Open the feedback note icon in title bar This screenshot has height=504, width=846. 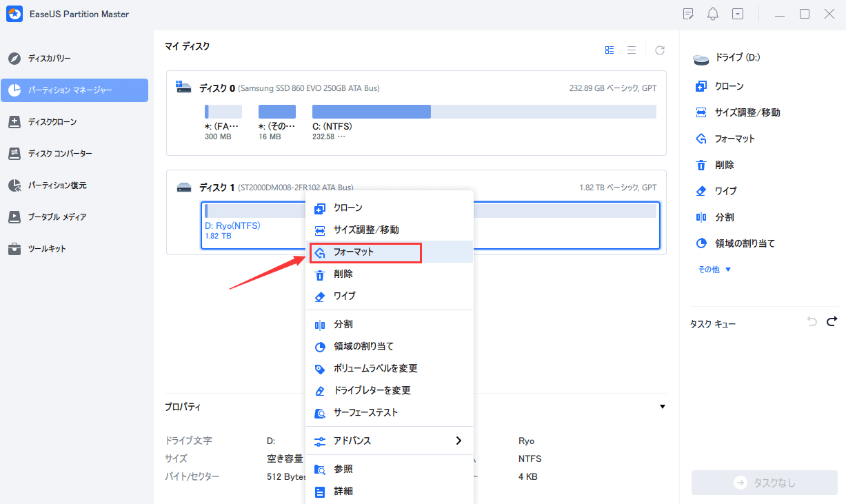point(687,14)
